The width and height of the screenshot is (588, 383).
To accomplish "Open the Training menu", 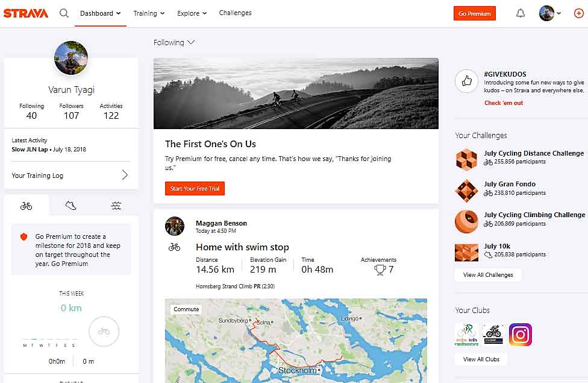I will pos(149,13).
